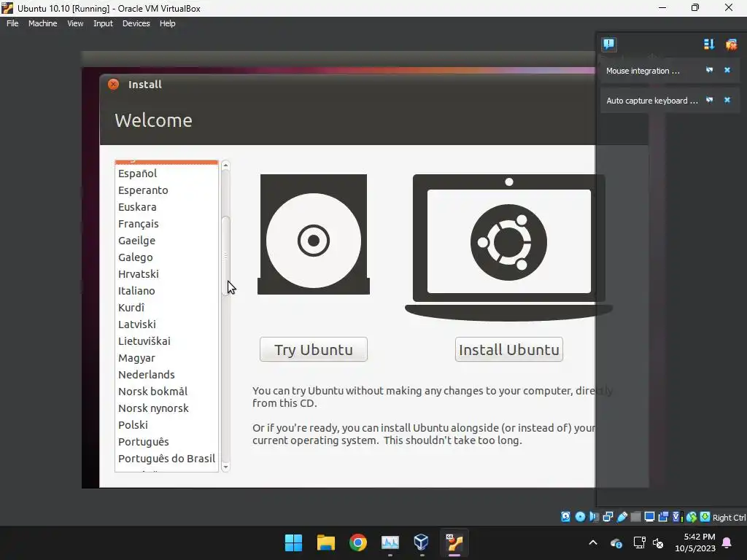
Task: Open the VirtualBox notification center icon
Action: (x=609, y=44)
